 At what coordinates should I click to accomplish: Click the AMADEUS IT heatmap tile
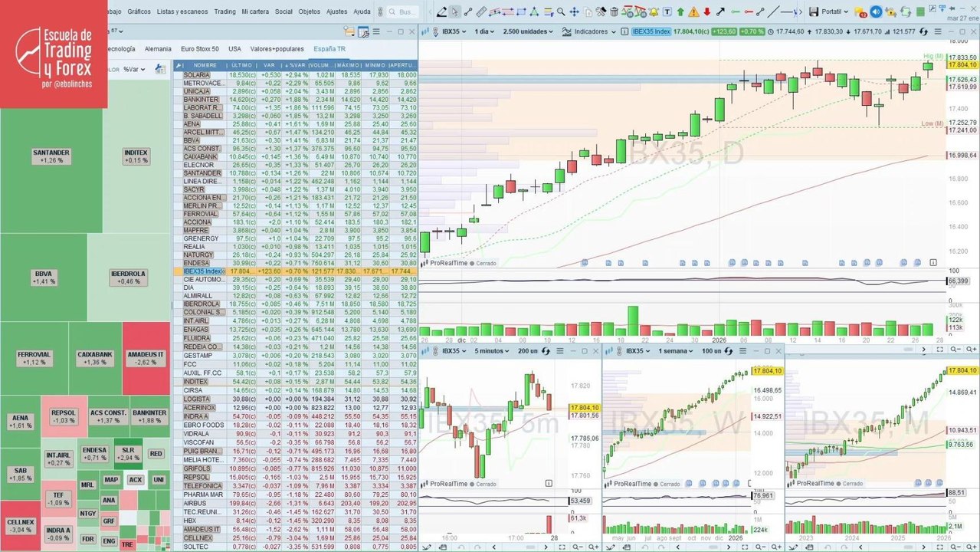(x=146, y=358)
